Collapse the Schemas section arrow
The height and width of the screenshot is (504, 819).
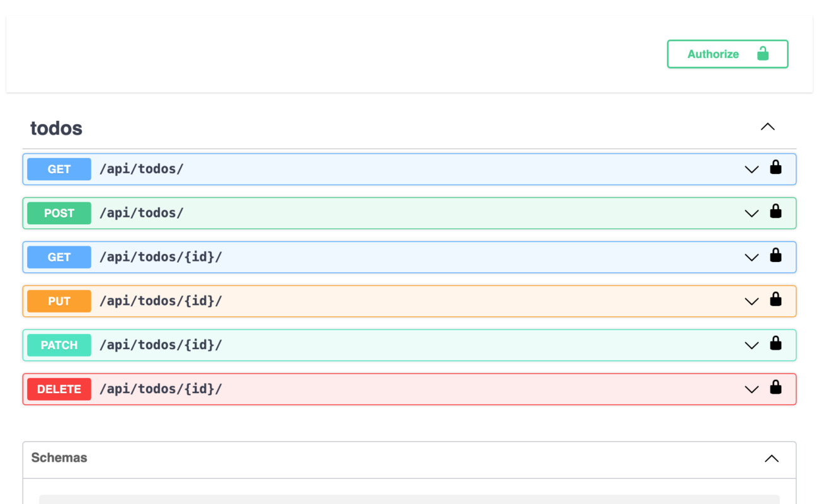point(772,459)
